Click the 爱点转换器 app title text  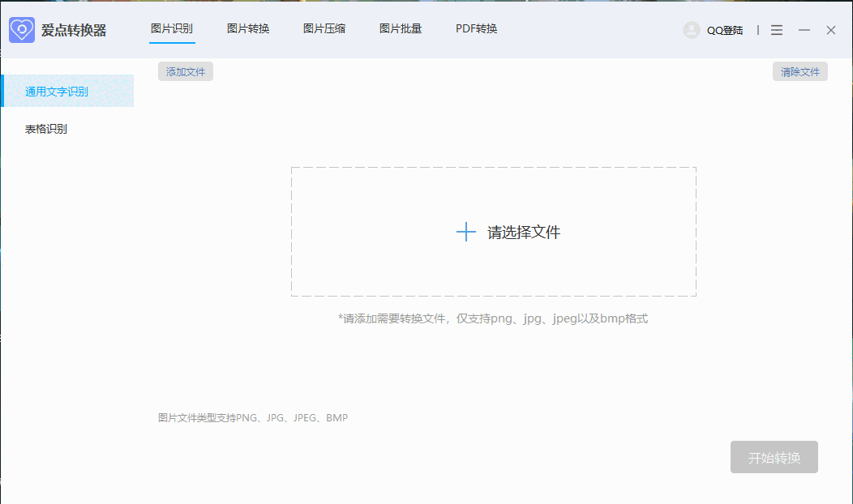(74, 31)
